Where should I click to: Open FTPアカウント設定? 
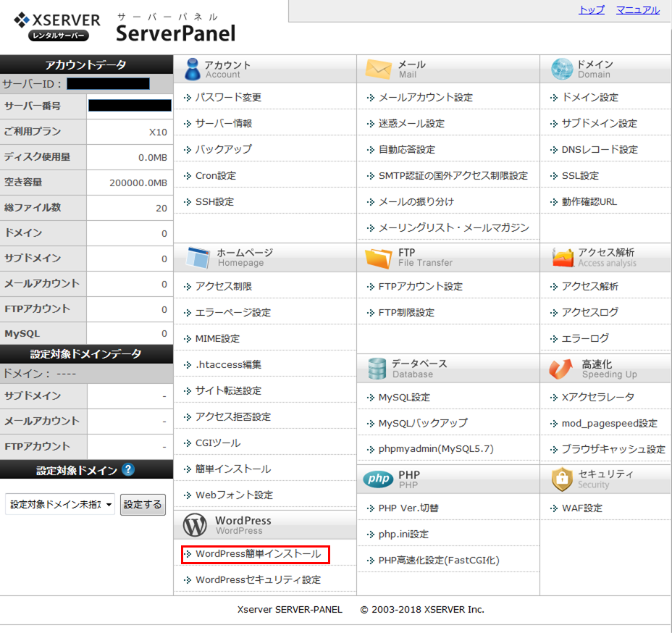pyautogui.click(x=421, y=286)
